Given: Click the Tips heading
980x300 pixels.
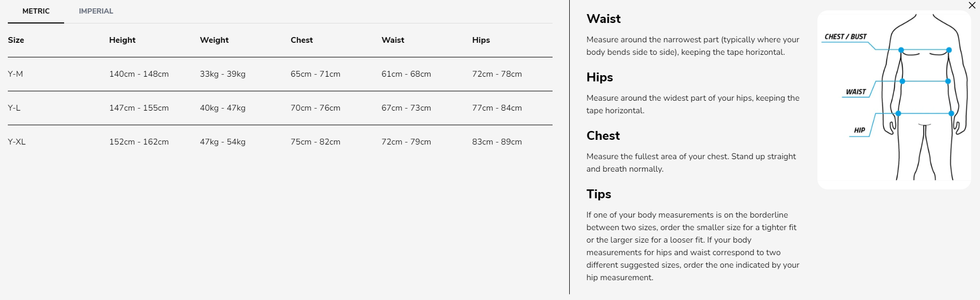Looking at the screenshot, I should [x=598, y=194].
